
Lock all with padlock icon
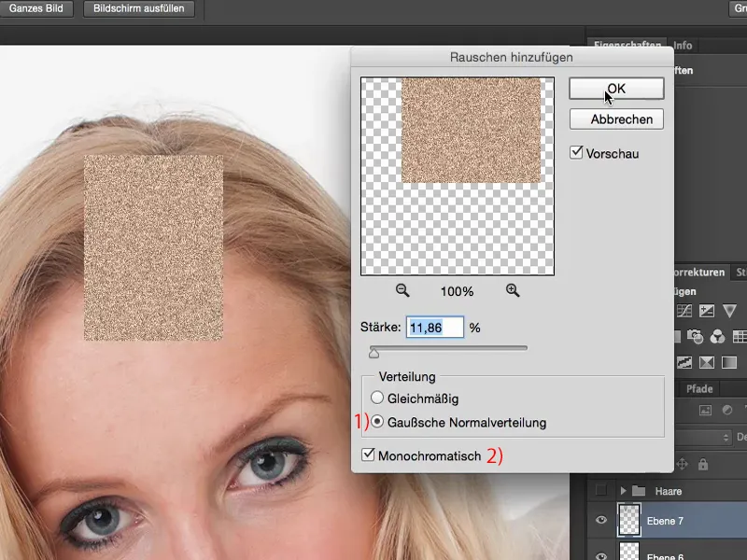703,464
